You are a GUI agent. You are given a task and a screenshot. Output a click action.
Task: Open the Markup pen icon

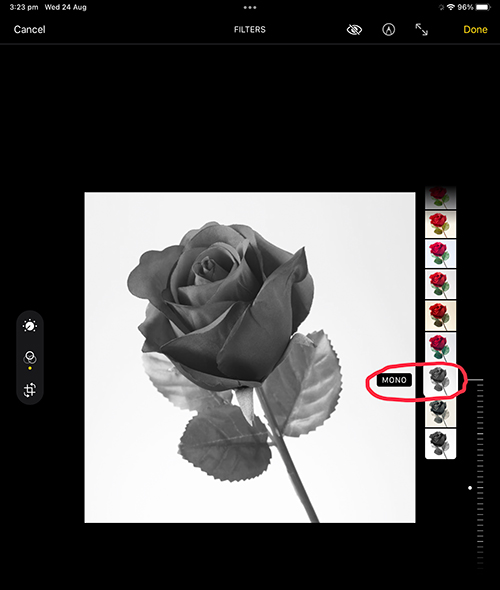389,29
